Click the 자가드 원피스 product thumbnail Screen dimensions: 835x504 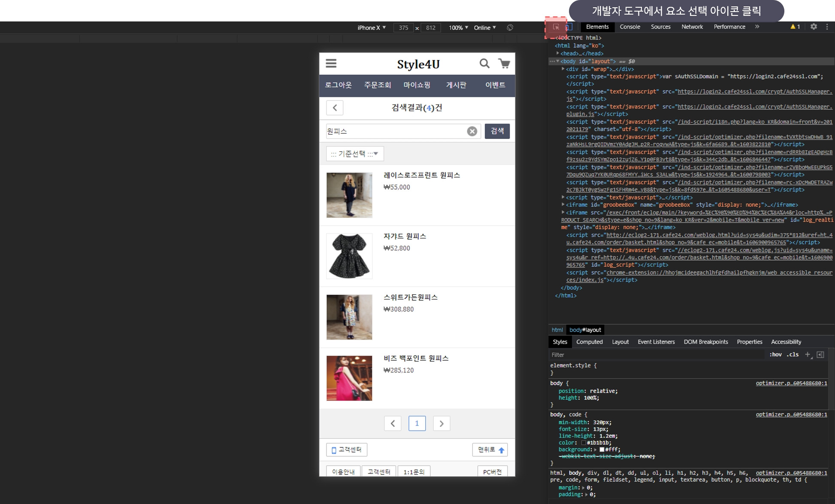[349, 256]
